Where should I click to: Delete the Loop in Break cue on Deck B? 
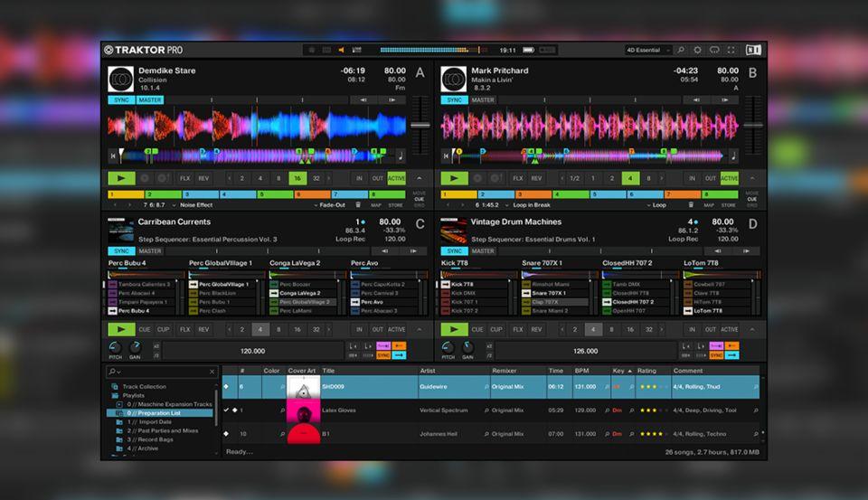pos(691,205)
